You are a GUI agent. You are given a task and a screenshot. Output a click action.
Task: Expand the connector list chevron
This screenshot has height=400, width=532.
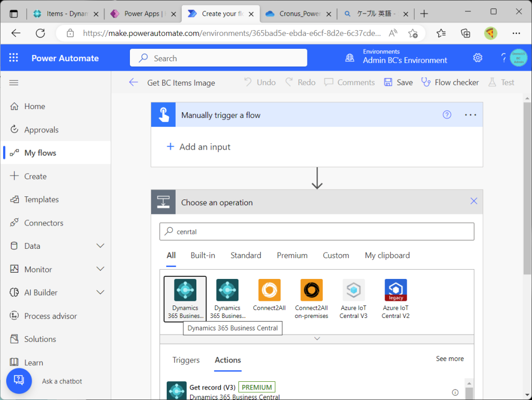pos(317,339)
